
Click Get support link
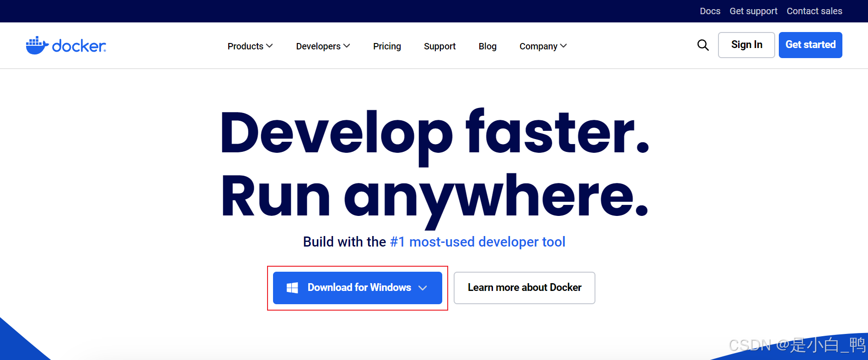[x=753, y=11]
